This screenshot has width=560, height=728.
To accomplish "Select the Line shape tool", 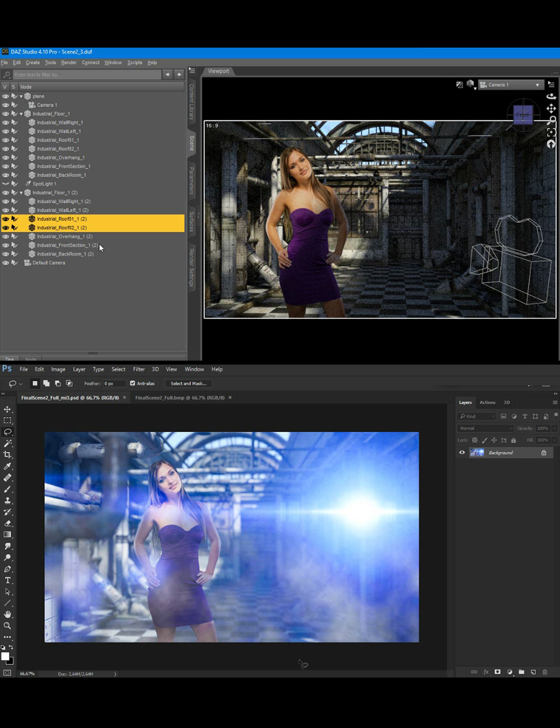I will tap(7, 603).
